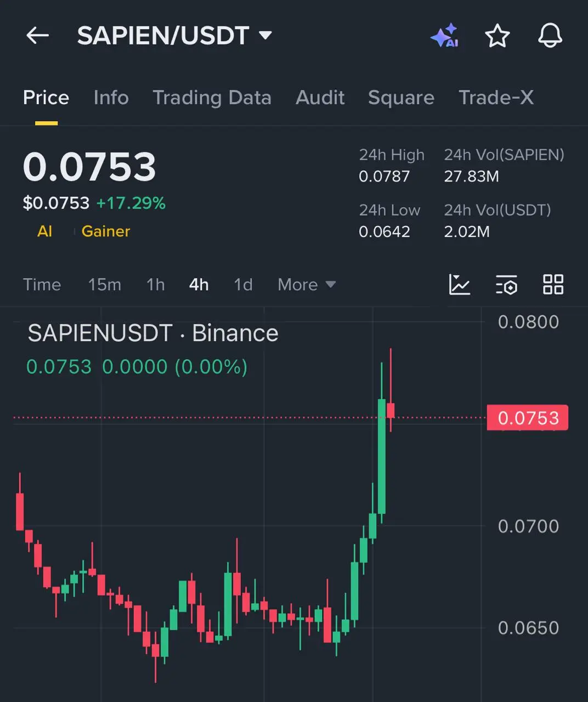The image size is (588, 702).
Task: Select the 1d interval
Action: pos(243,285)
